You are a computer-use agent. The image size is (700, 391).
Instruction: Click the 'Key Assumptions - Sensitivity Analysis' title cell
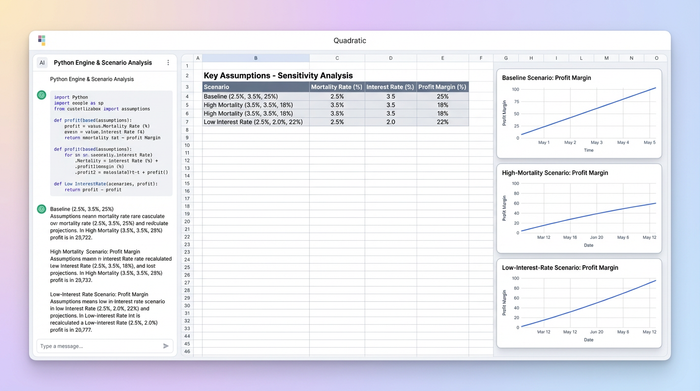point(278,75)
